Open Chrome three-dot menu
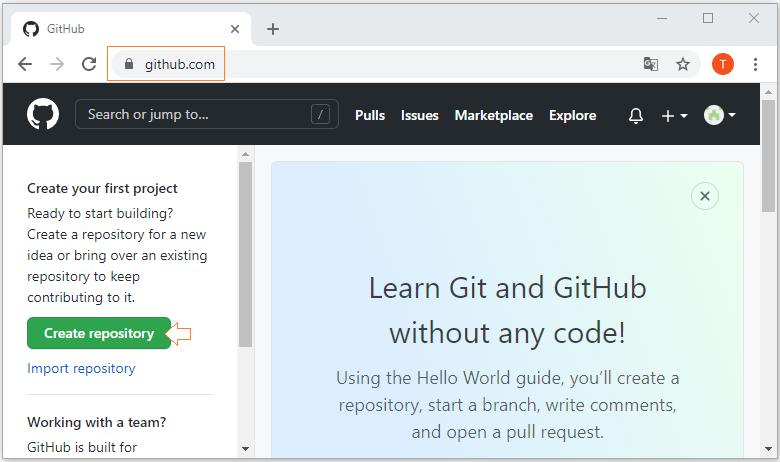Image resolution: width=780 pixels, height=462 pixels. tap(755, 64)
